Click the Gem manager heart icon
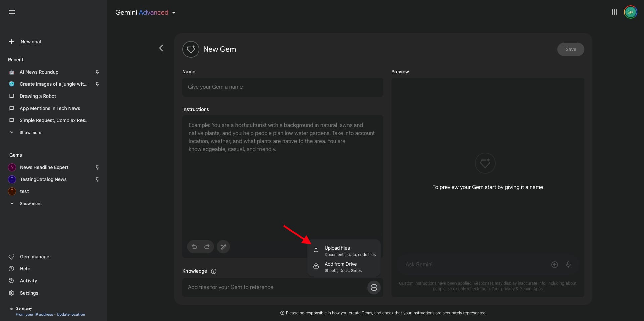The width and height of the screenshot is (644, 321). pos(11,257)
